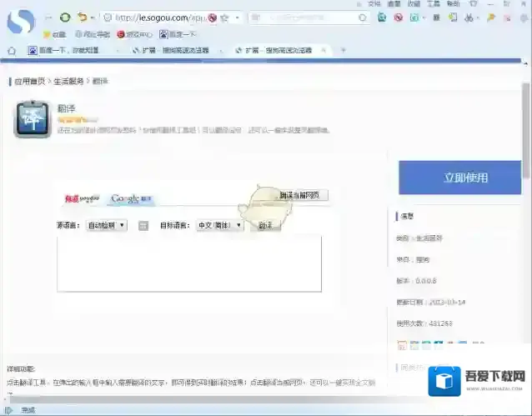
Task: Click the green refresh icon
Action: point(65,18)
